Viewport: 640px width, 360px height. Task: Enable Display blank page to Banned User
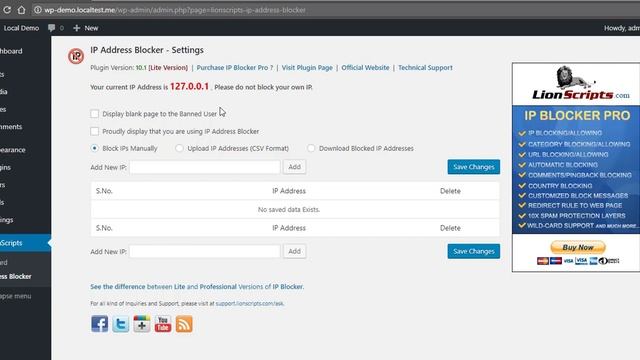(95, 113)
